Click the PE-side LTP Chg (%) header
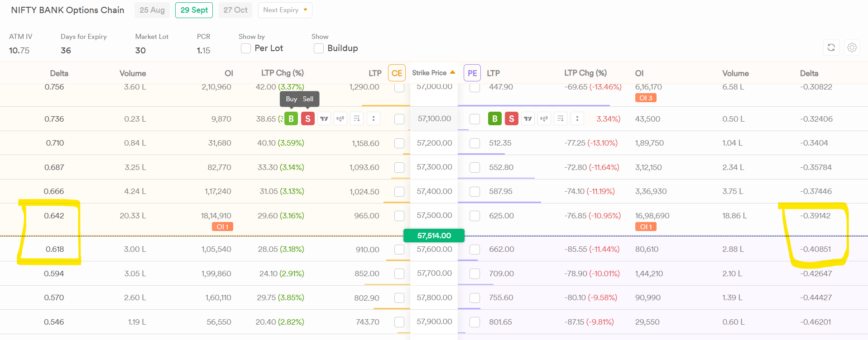 click(x=585, y=73)
